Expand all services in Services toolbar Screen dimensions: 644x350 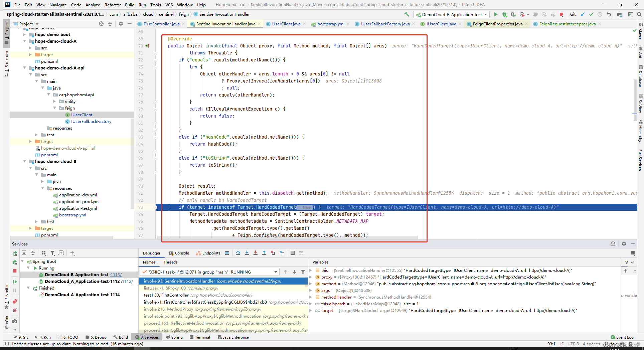(x=24, y=253)
